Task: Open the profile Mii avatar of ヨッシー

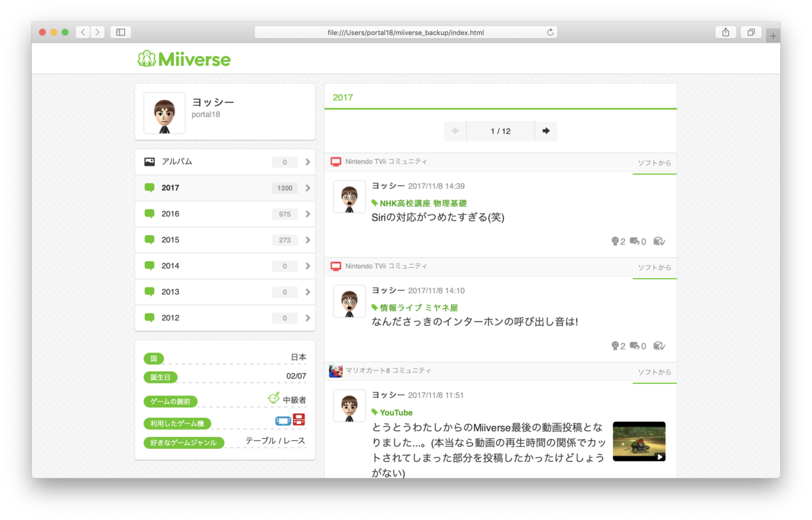Action: tap(164, 113)
